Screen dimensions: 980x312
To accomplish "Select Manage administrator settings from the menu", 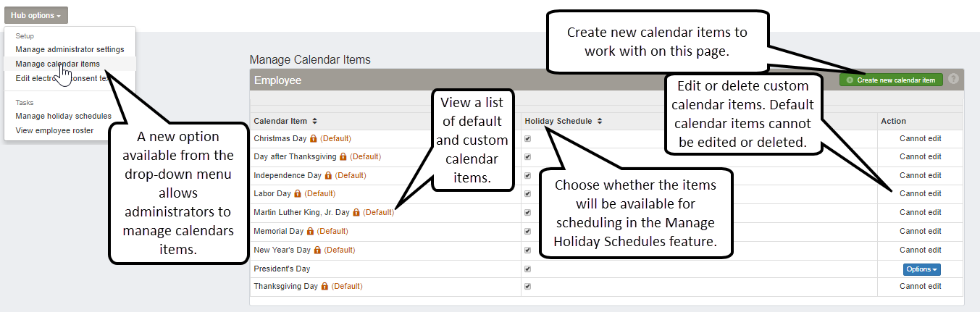I will point(70,49).
